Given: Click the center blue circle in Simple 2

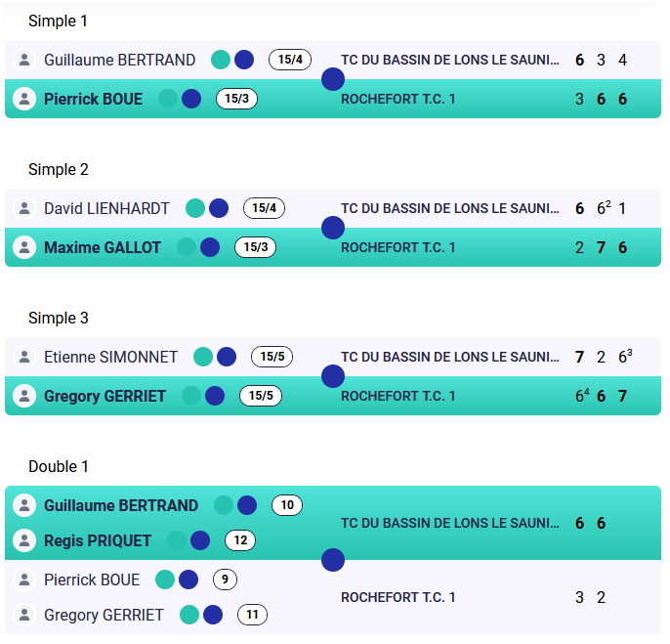Looking at the screenshot, I should click(x=333, y=228).
